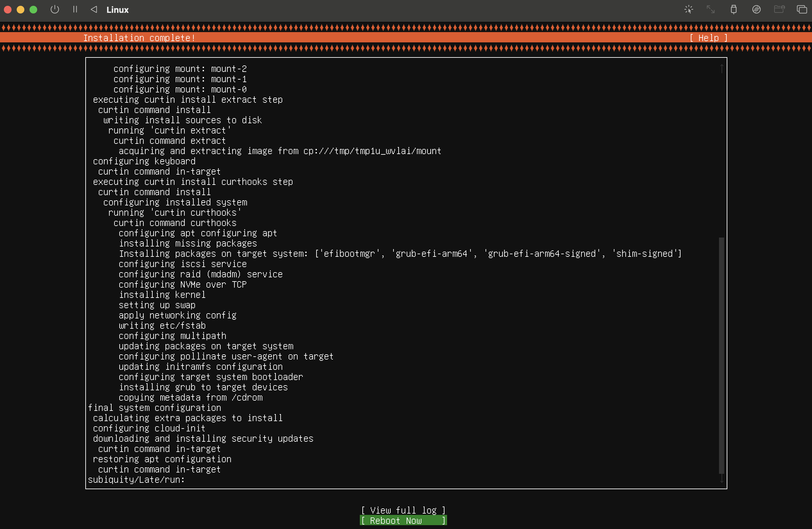The image size is (812, 529).
Task: Open the USB devices icon
Action: (x=733, y=10)
